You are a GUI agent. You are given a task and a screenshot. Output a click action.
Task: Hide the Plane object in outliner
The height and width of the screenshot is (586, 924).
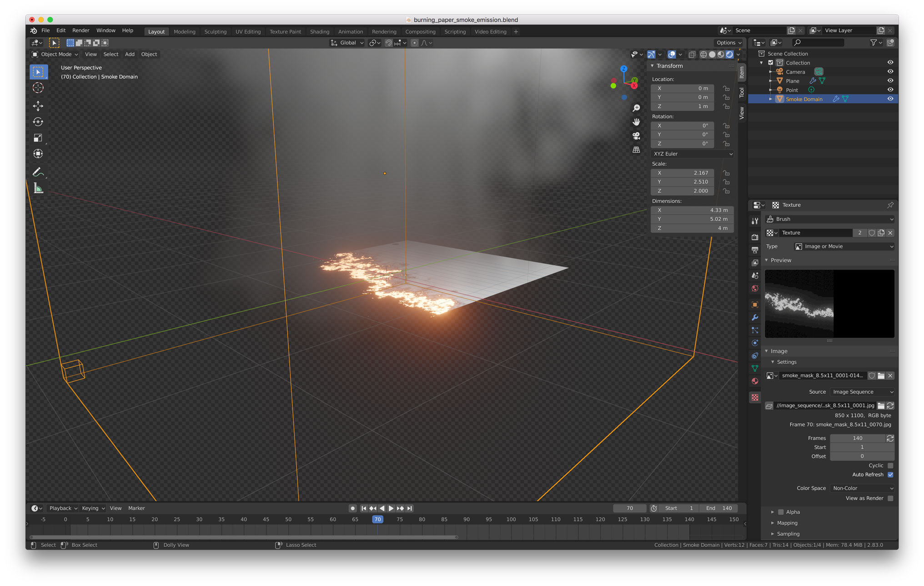890,81
